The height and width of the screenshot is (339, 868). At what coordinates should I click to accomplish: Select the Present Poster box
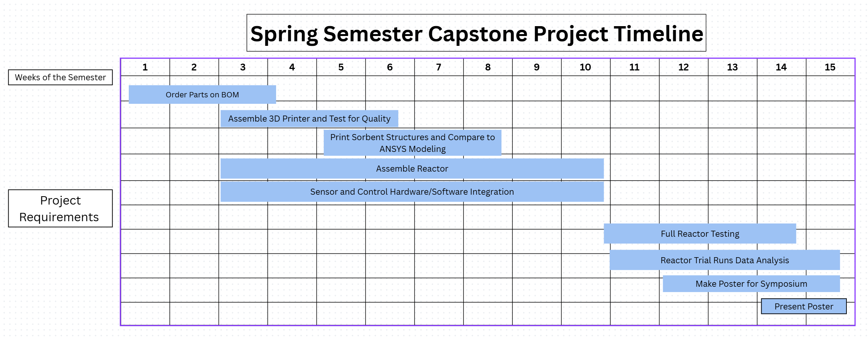point(804,306)
